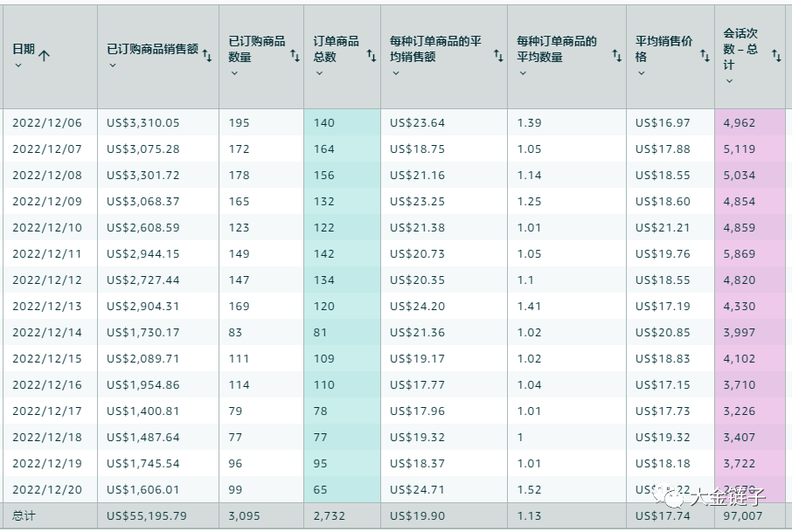Expand the chevron below 订单商品总数 header
This screenshot has width=792, height=532.
[319, 73]
